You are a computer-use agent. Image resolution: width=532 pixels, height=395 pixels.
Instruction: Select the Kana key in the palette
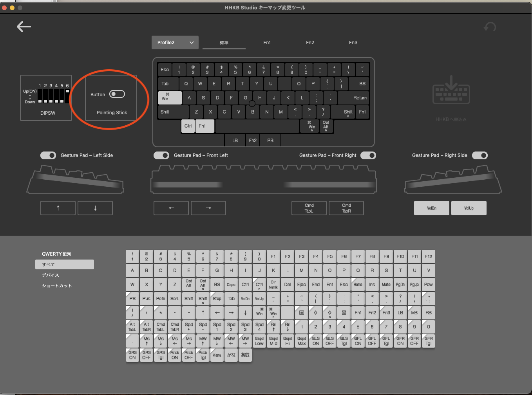pyautogui.click(x=217, y=355)
